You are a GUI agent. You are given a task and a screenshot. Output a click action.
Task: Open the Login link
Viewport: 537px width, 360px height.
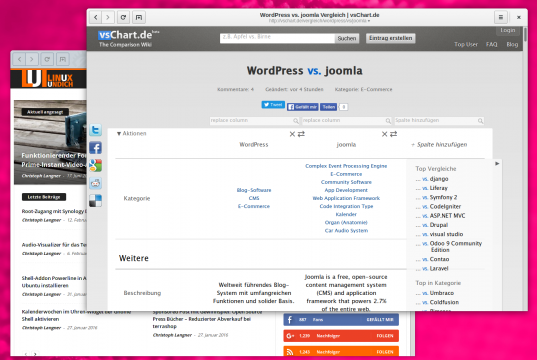click(x=508, y=30)
